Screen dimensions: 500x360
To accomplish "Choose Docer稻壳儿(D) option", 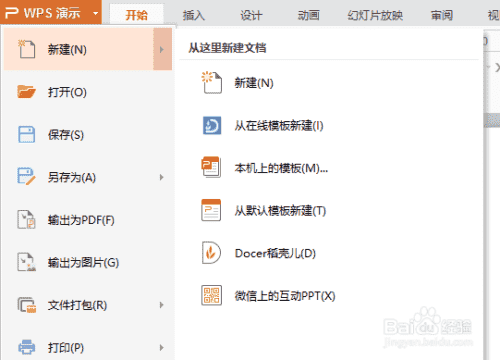I will click(x=275, y=253).
